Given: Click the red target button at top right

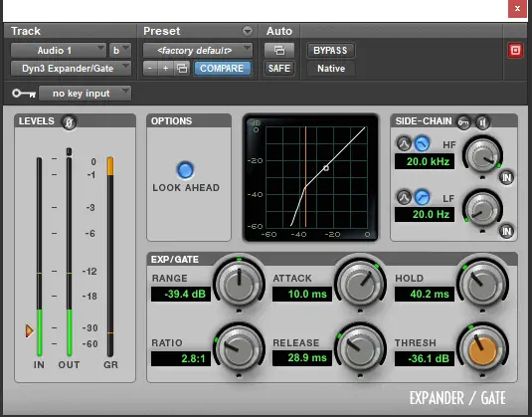Looking at the screenshot, I should (515, 51).
